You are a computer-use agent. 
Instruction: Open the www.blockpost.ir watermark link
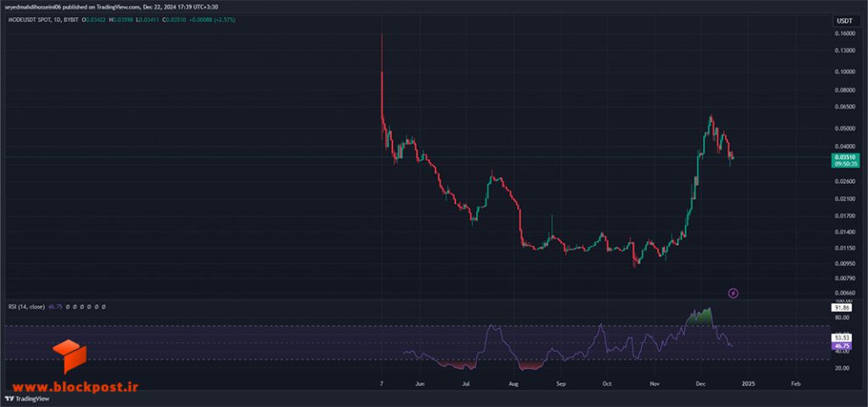(75, 387)
